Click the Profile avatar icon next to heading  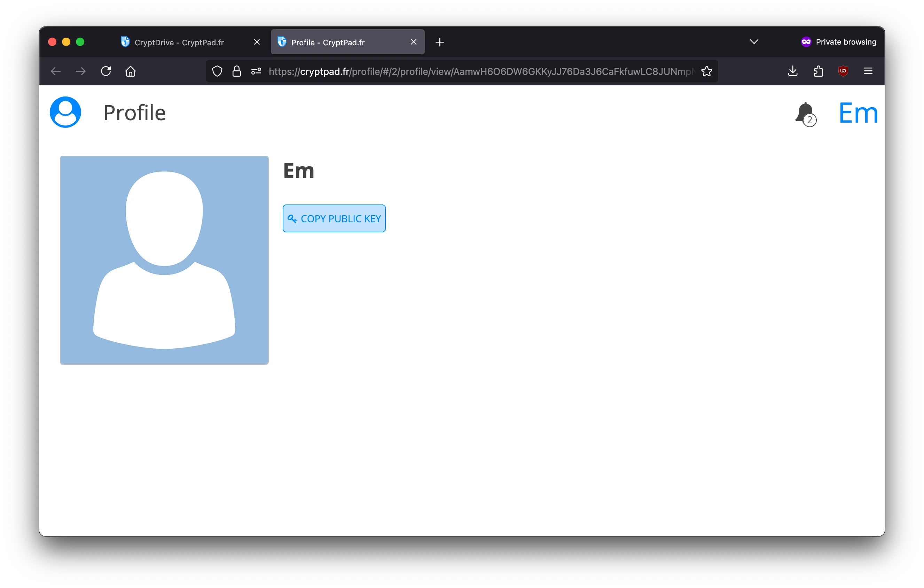(x=65, y=112)
